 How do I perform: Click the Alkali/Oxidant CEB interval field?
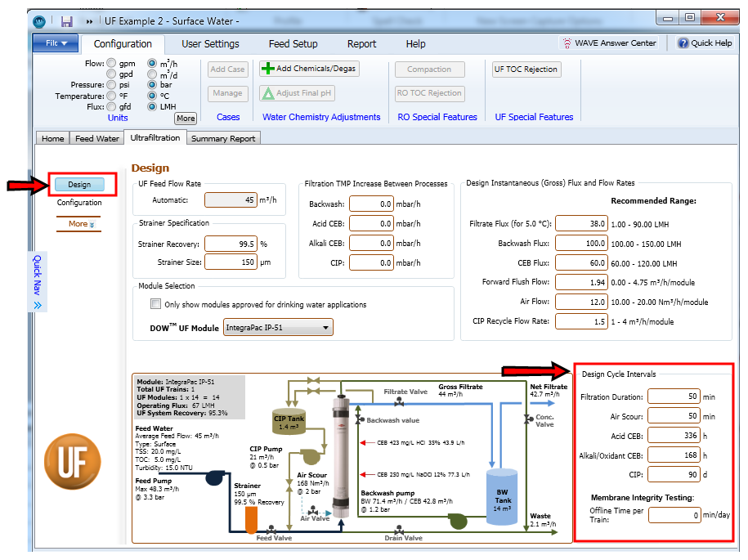(674, 455)
